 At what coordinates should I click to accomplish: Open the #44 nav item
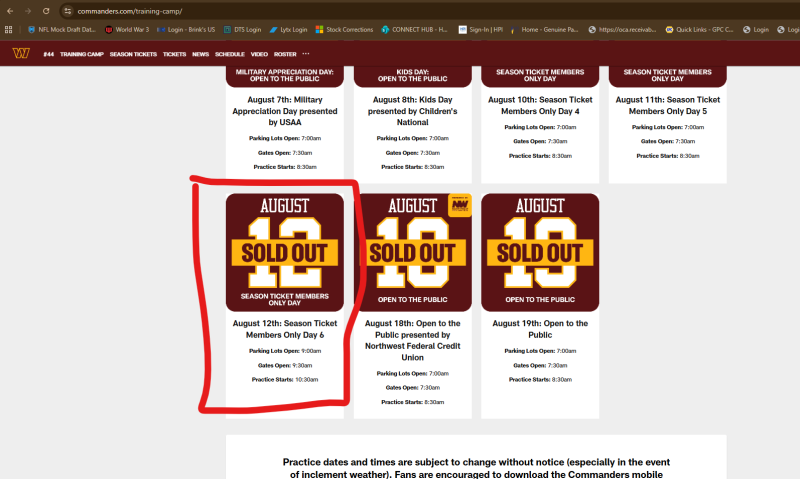click(48, 54)
